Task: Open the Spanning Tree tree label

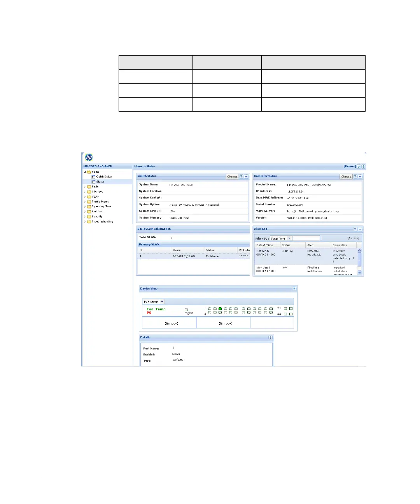Action: (101, 206)
